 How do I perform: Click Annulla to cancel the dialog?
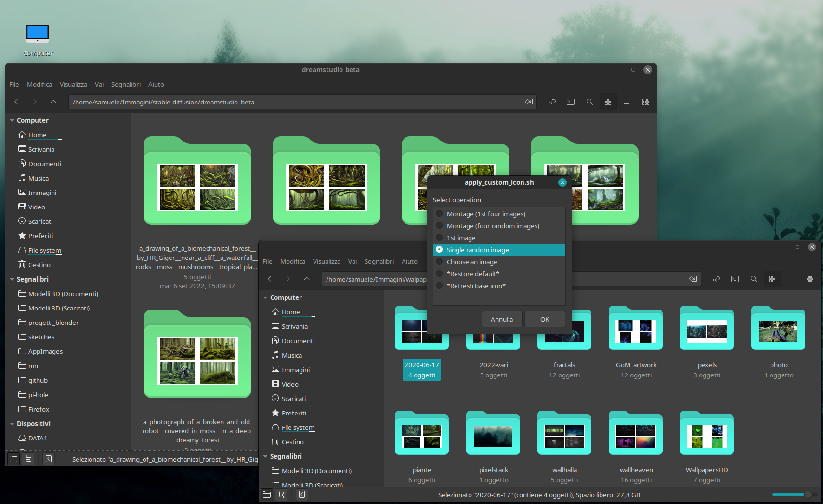(501, 319)
